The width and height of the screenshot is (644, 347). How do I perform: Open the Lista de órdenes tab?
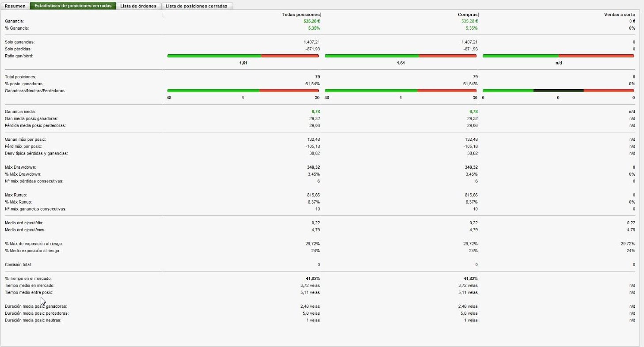[138, 6]
